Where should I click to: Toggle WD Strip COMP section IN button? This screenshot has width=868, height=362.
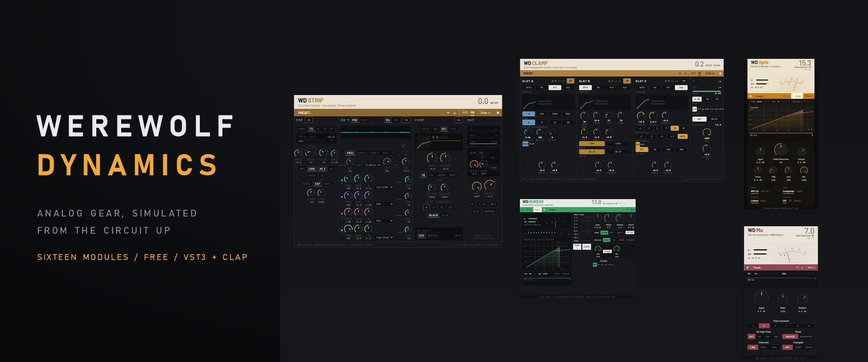[458, 120]
